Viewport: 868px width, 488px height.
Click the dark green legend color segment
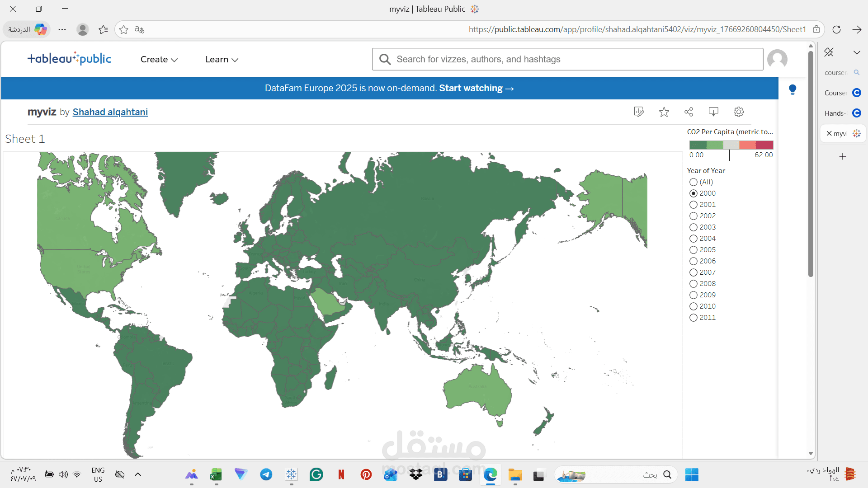pyautogui.click(x=698, y=145)
